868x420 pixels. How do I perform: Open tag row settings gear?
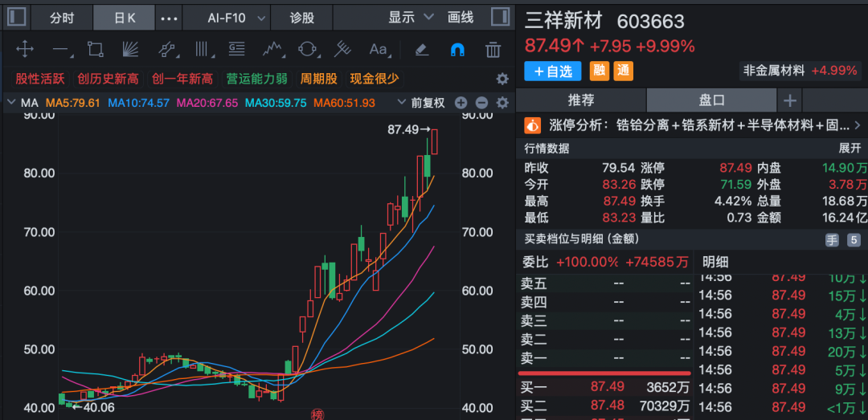tap(502, 79)
